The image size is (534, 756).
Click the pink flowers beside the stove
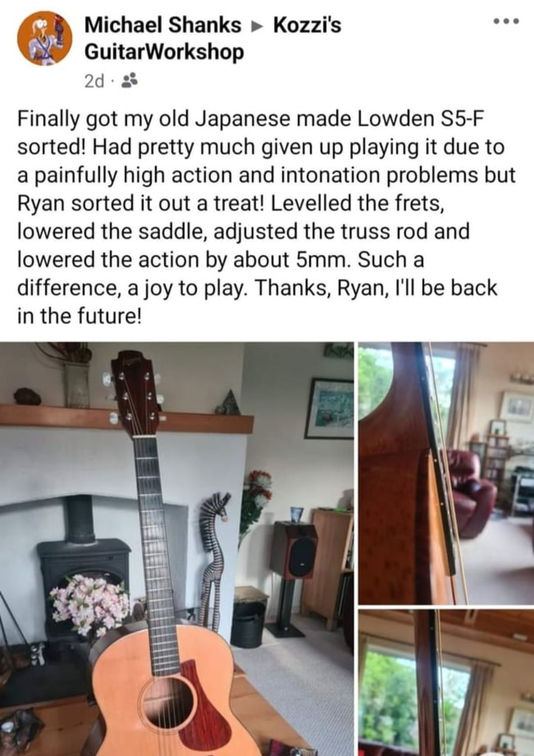[x=90, y=604]
